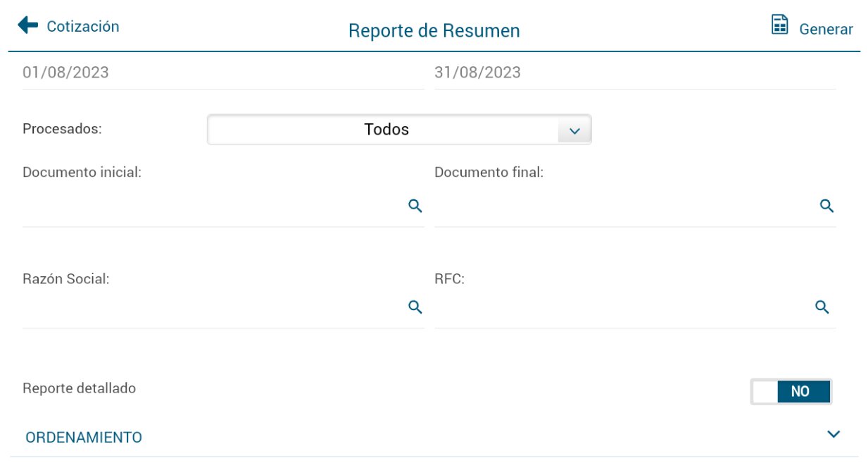The width and height of the screenshot is (868, 463).
Task: Click the Procesados: label
Action: click(x=63, y=129)
